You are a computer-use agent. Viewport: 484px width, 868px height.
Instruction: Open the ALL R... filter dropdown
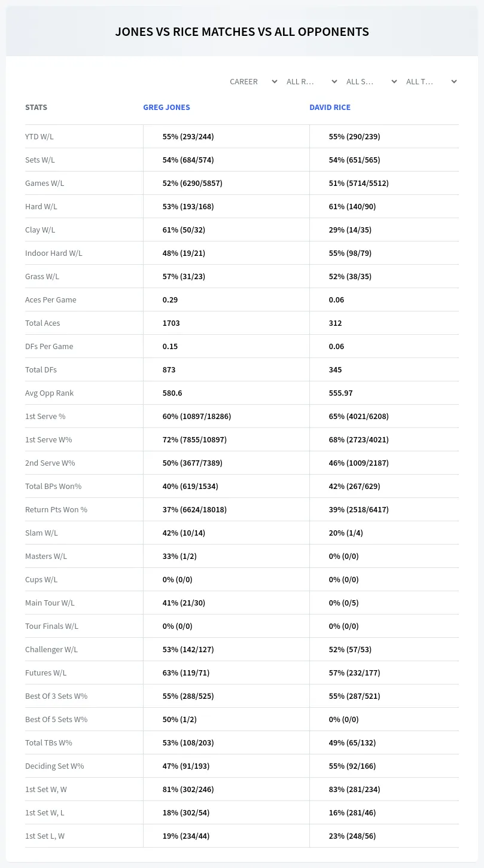point(311,81)
